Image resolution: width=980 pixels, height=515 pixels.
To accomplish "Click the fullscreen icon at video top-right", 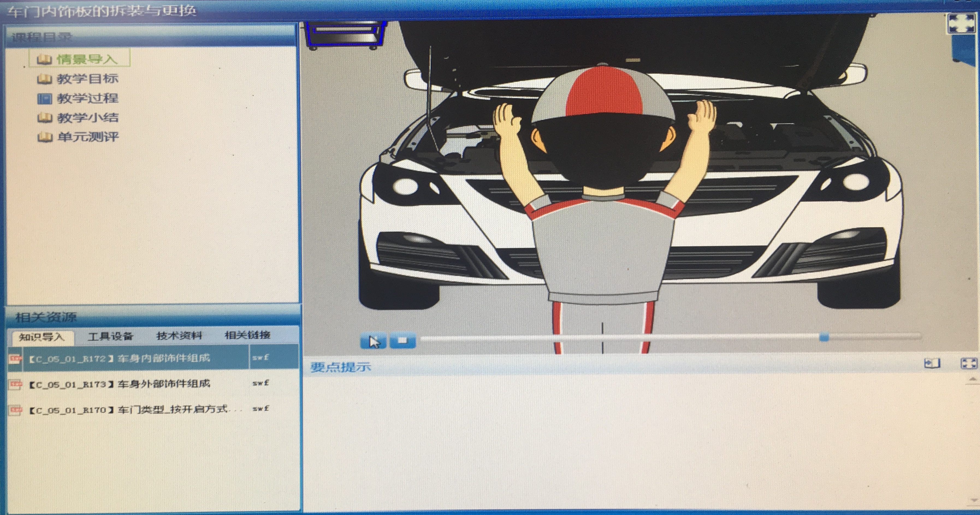I will tap(961, 23).
